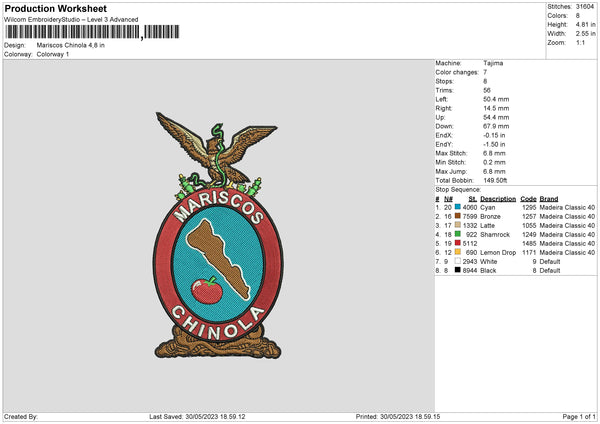600x424 pixels.
Task: Click the 'St.' column header
Action: point(473,199)
